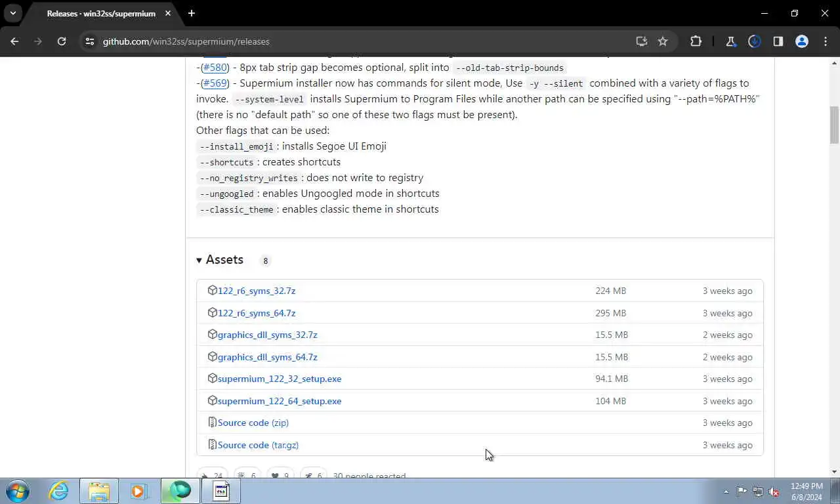Collapse the Assets section

pyautogui.click(x=220, y=260)
